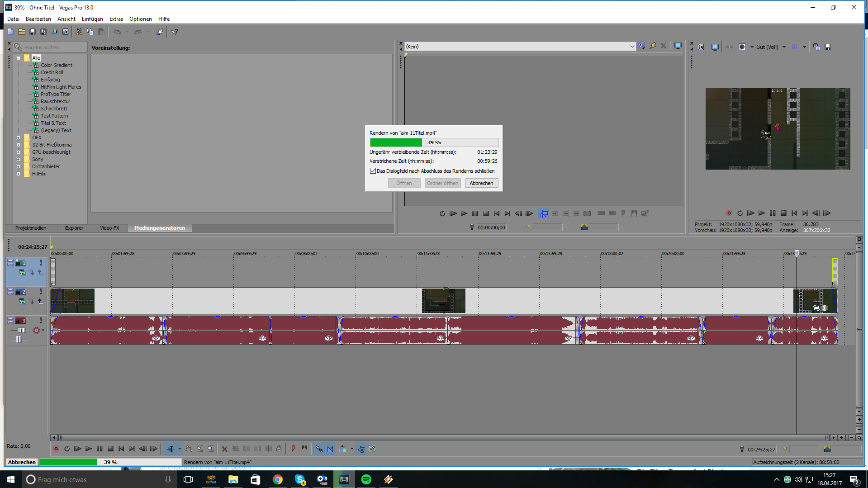Open the '(Kein)' video output FX dropdown

pos(632,46)
